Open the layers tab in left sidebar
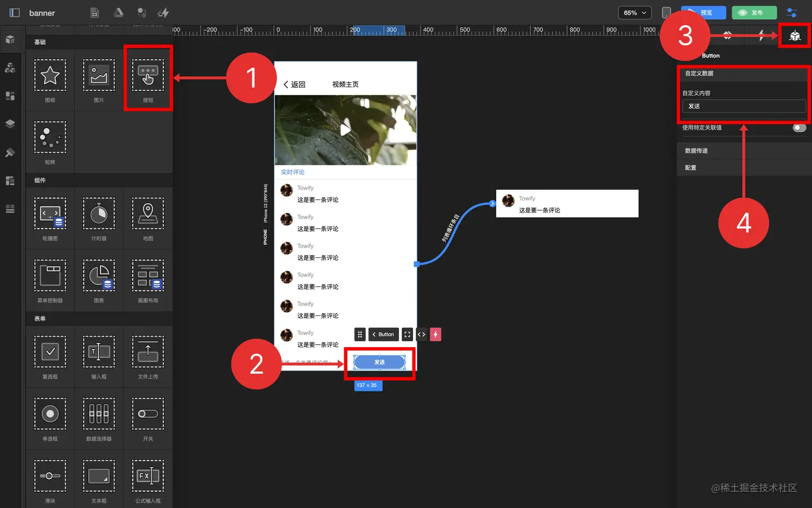812x508 pixels. [10, 124]
